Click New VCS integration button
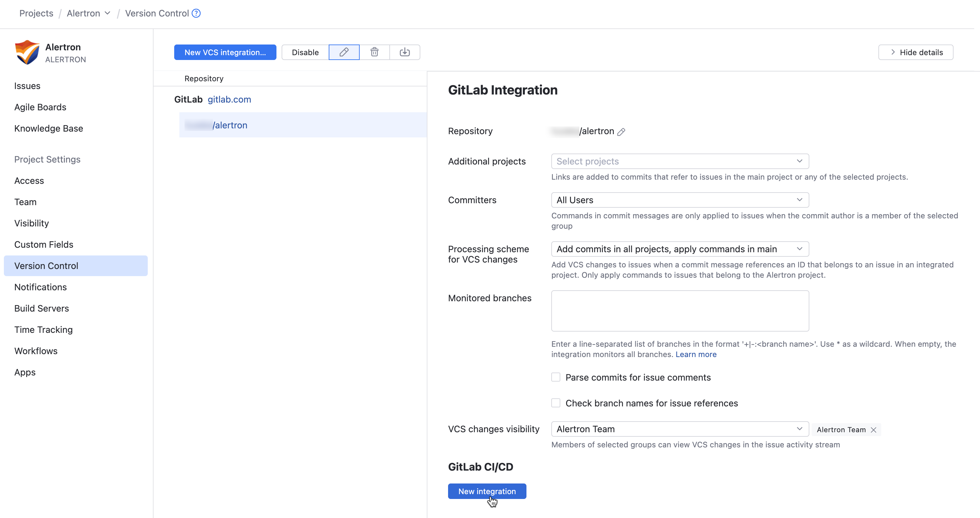The width and height of the screenshot is (980, 518). (x=225, y=52)
